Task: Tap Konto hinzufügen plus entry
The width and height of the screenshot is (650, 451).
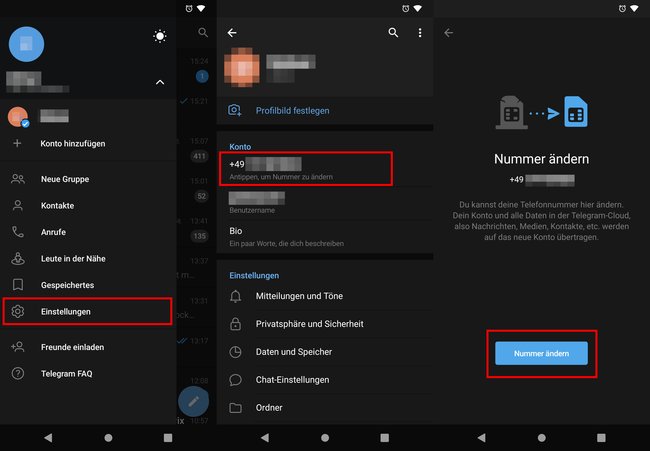Action: [x=72, y=143]
